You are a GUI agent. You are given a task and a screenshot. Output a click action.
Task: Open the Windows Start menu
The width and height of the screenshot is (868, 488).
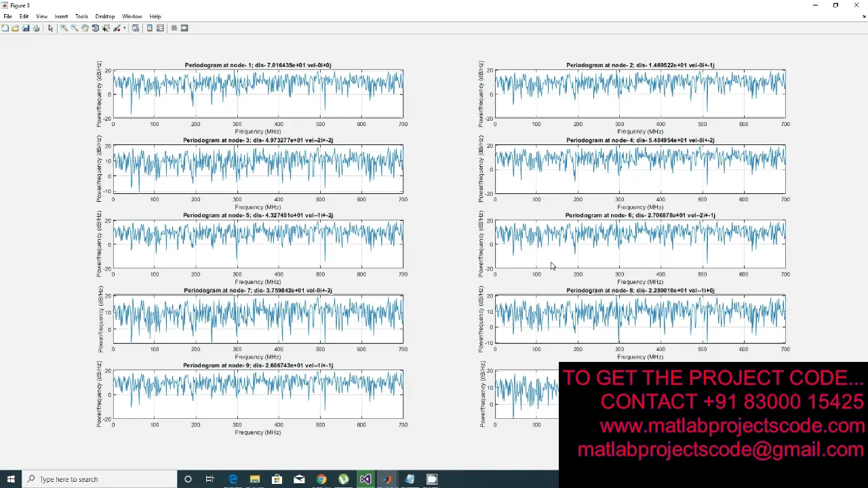pos(11,479)
